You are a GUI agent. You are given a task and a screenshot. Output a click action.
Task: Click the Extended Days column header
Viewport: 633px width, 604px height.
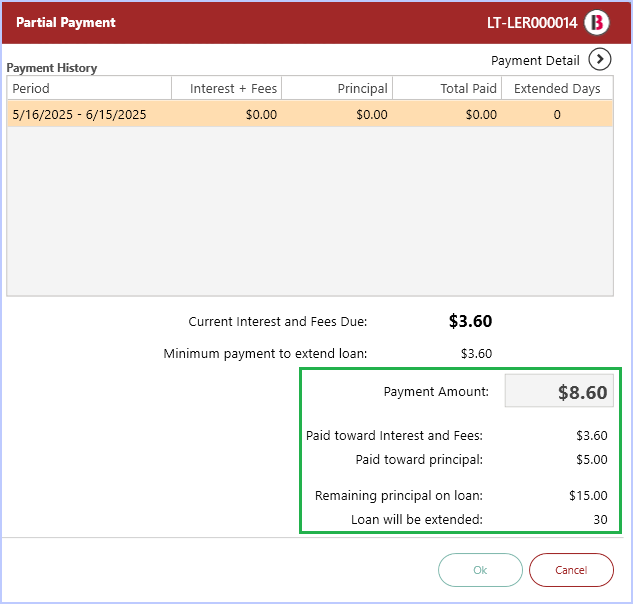pos(557,88)
